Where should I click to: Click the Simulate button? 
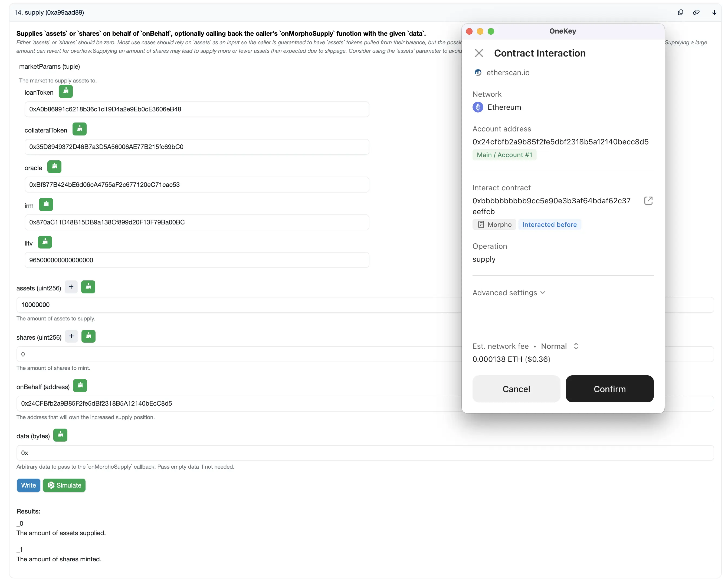(65, 485)
